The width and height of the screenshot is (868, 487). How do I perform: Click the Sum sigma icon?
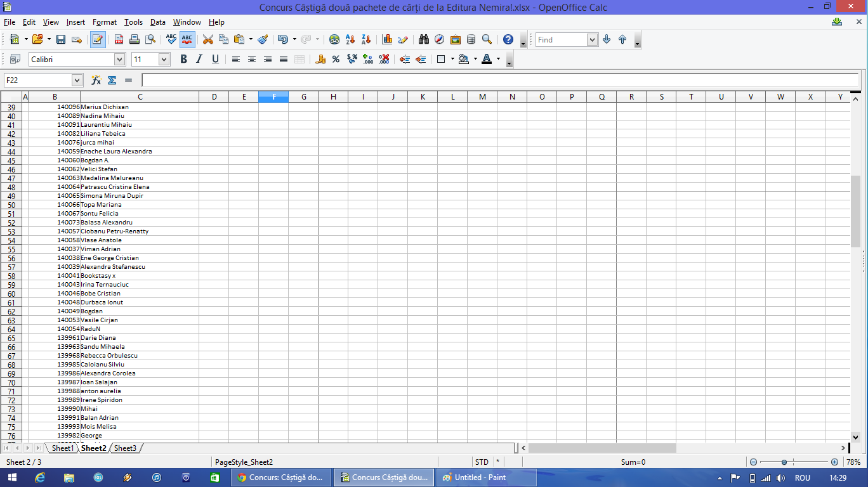(112, 81)
